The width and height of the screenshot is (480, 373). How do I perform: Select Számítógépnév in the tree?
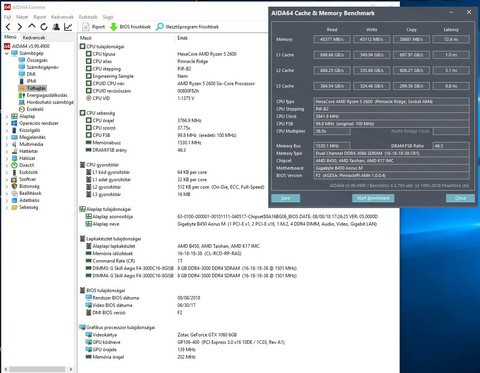click(x=38, y=67)
